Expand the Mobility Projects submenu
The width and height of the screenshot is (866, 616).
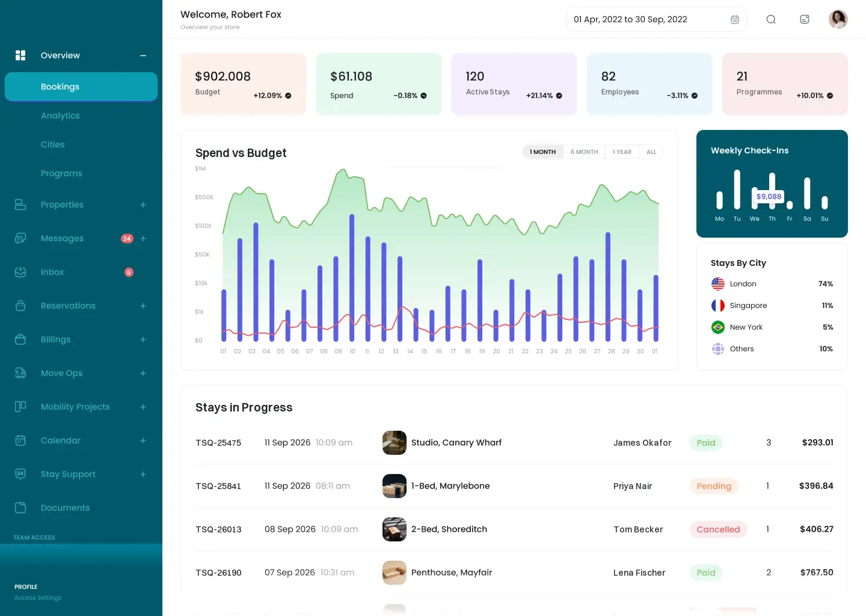pyautogui.click(x=143, y=407)
